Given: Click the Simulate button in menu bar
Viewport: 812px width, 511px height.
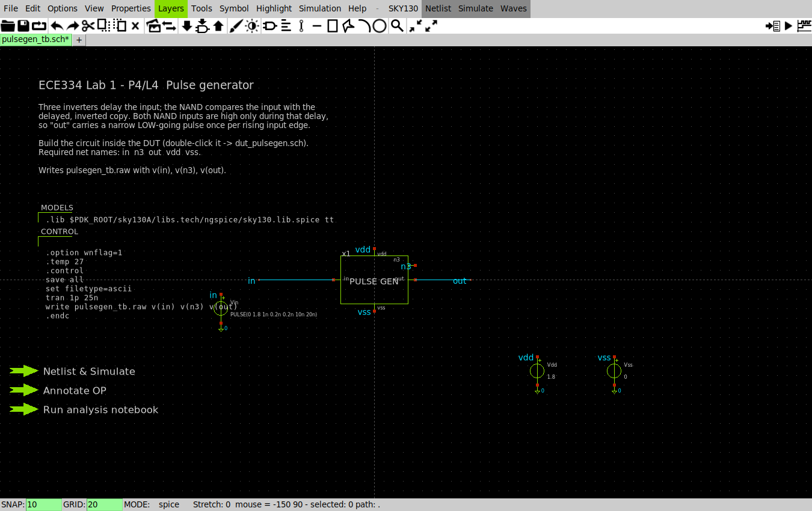Looking at the screenshot, I should 476,8.
